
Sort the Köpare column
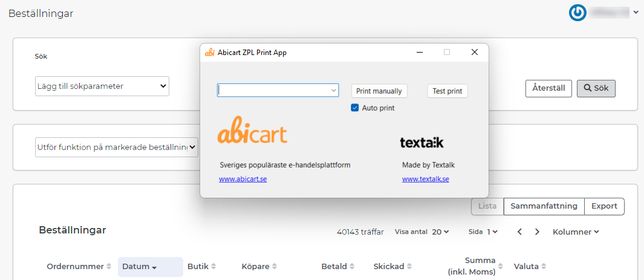click(x=275, y=267)
